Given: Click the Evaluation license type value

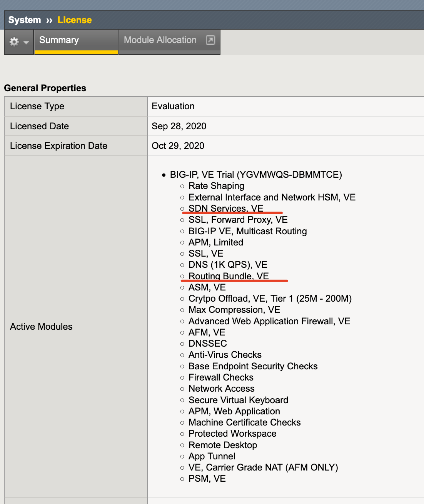Looking at the screenshot, I should click(173, 106).
